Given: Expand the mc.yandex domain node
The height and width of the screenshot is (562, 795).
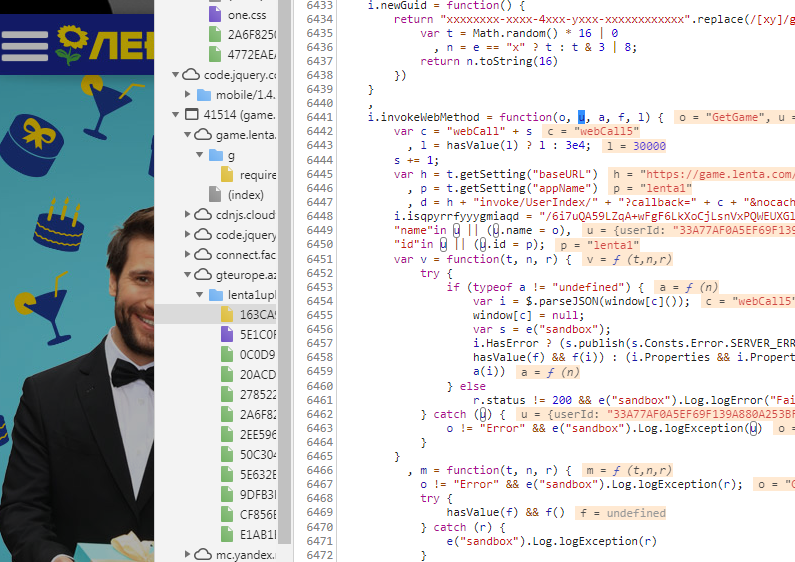Looking at the screenshot, I should 188,554.
